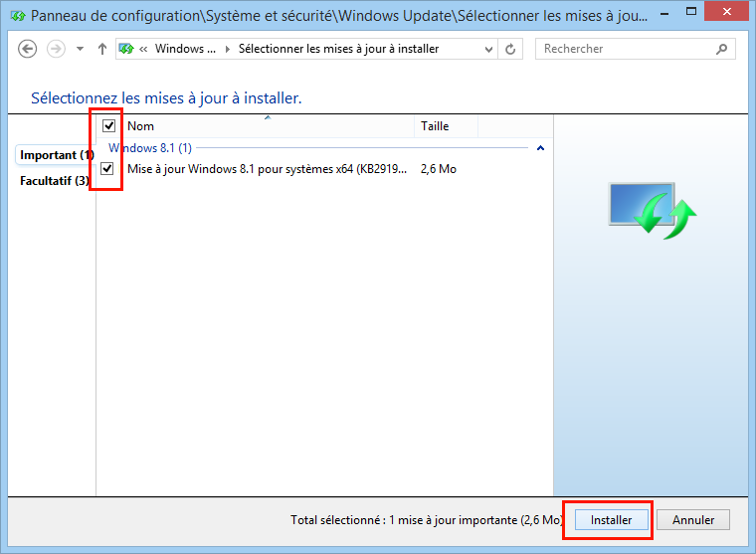Sort by the Nom column header
Viewport: 756px width, 554px height.
pyautogui.click(x=268, y=126)
